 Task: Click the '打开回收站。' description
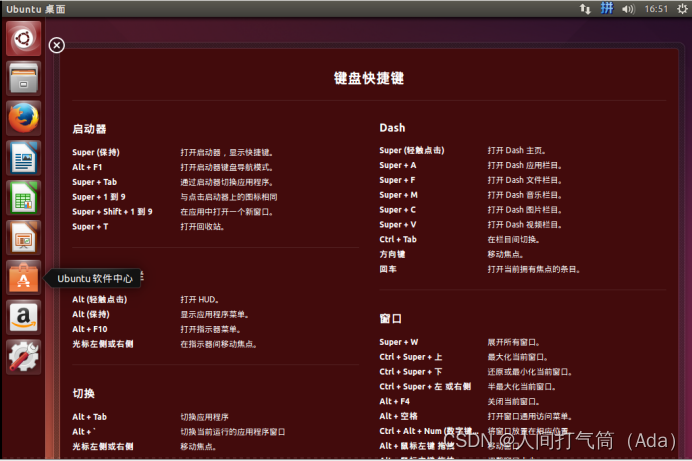(x=203, y=227)
